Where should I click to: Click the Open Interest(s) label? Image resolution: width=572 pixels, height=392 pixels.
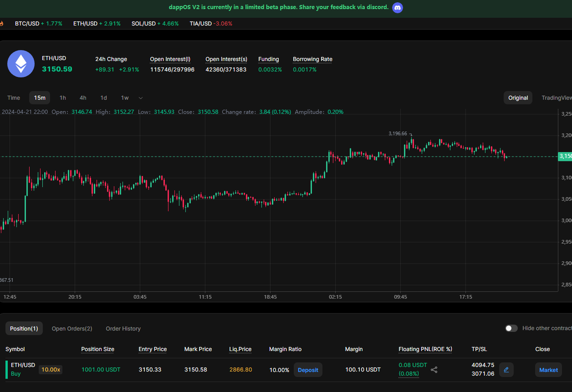tap(226, 59)
